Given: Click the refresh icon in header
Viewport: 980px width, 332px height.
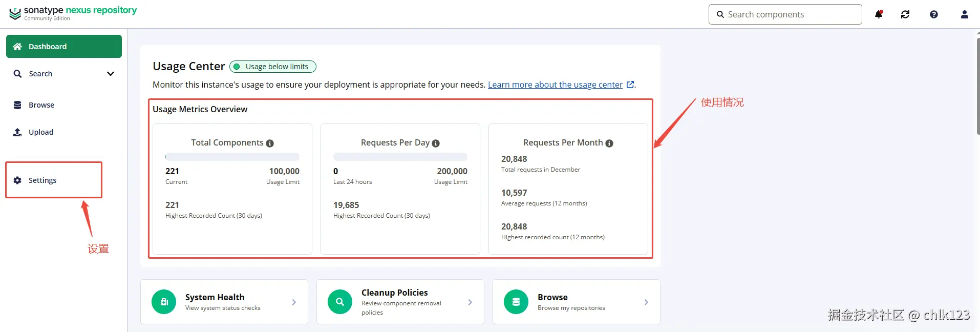Looking at the screenshot, I should (905, 14).
